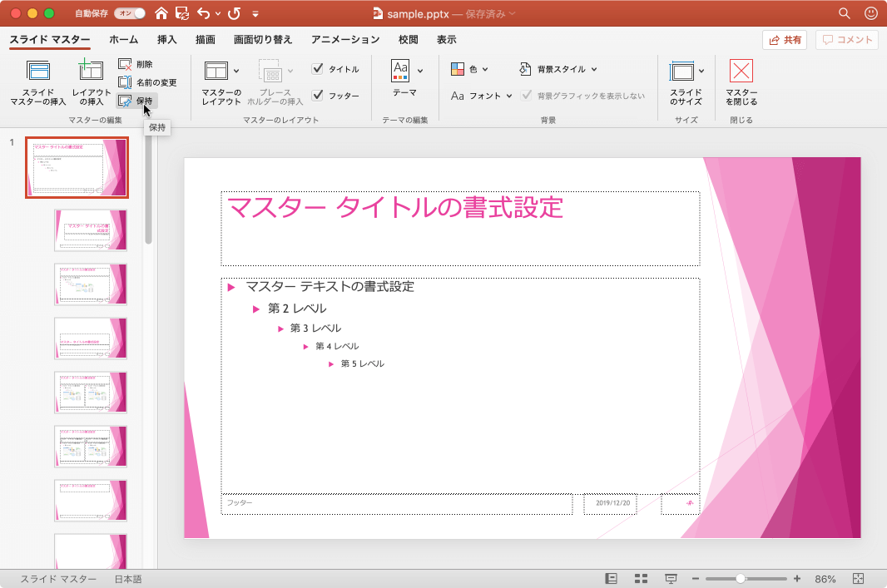Screen dimensions: 887x588
Task: Switch to slide sorter view icon
Action: (x=641, y=579)
